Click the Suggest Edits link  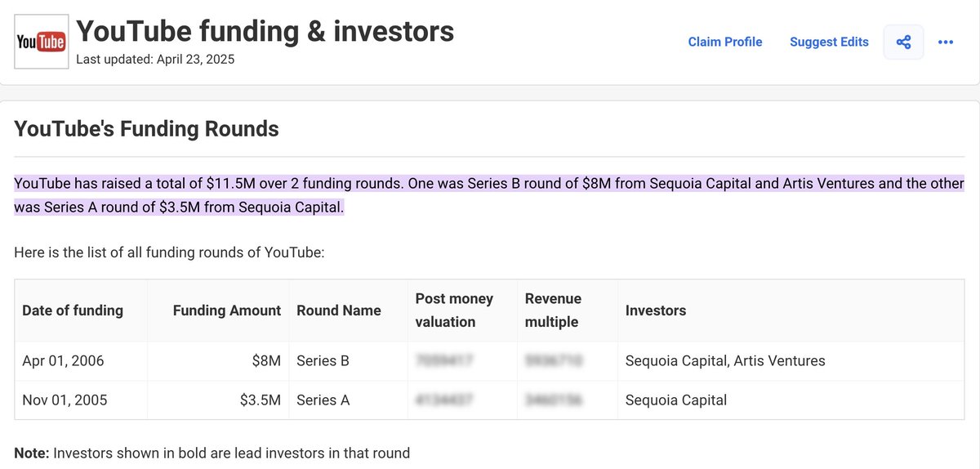pyautogui.click(x=829, y=42)
